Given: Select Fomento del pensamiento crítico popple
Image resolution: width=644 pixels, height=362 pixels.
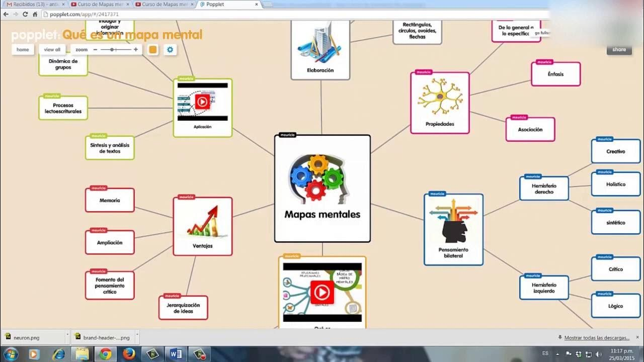Looking at the screenshot, I should tap(110, 285).
